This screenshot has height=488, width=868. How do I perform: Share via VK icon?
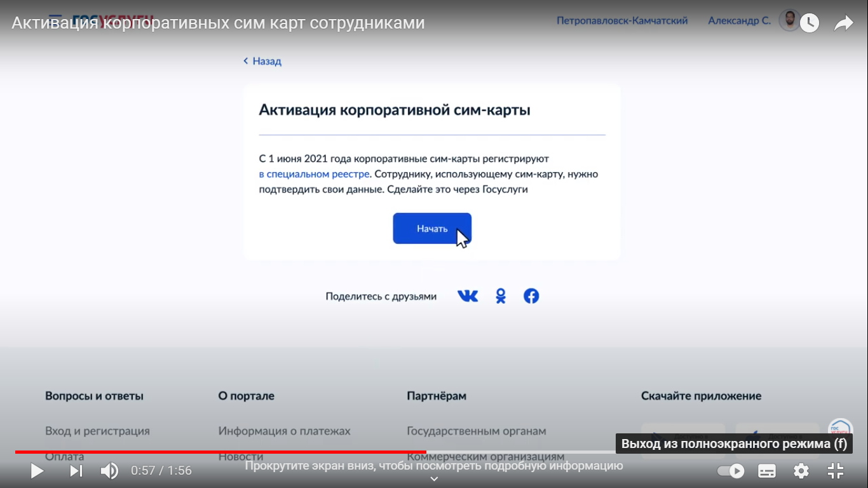(x=468, y=296)
